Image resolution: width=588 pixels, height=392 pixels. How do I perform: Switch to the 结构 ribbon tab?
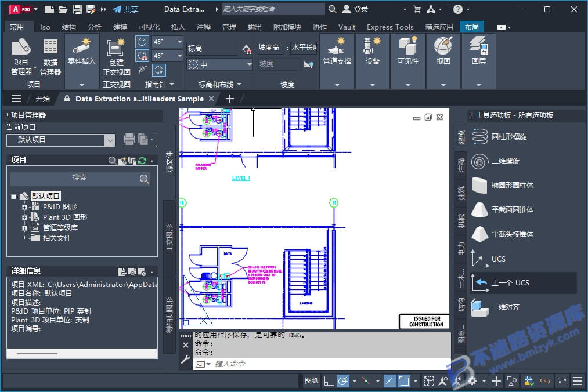[68, 27]
